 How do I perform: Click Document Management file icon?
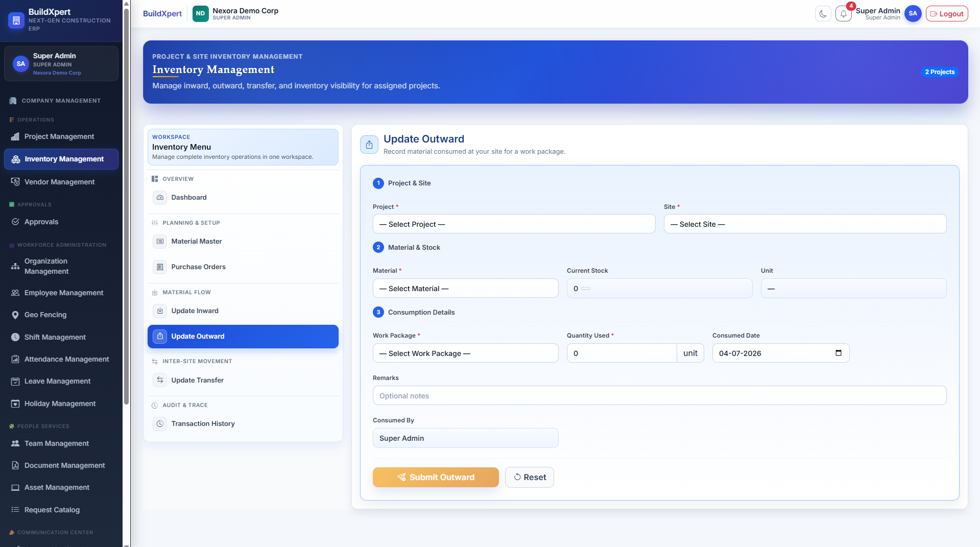[15, 465]
